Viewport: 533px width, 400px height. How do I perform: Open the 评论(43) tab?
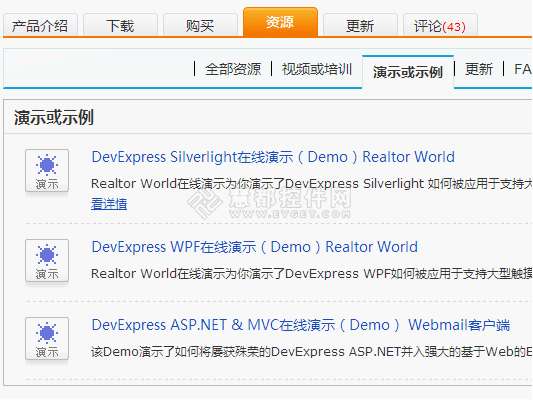coord(440,25)
